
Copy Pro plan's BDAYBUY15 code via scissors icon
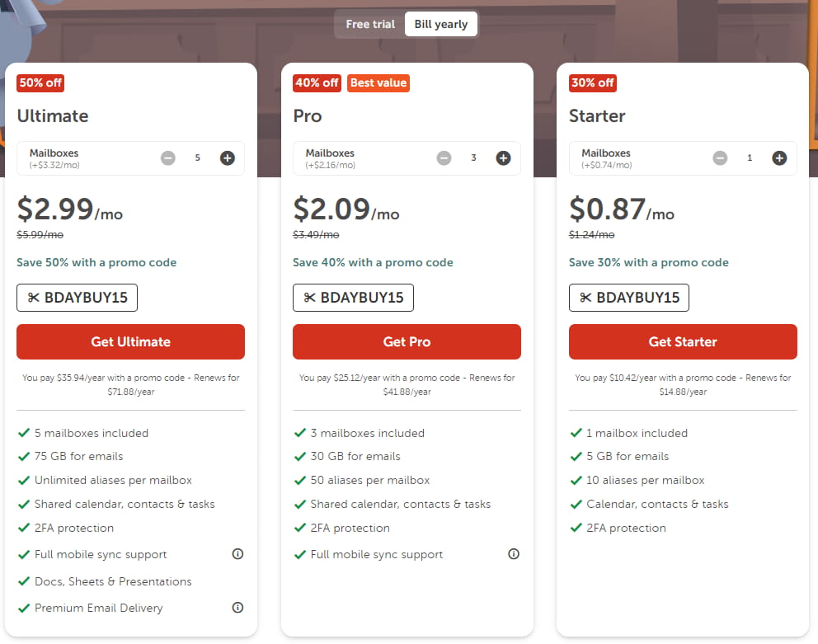pyautogui.click(x=310, y=298)
